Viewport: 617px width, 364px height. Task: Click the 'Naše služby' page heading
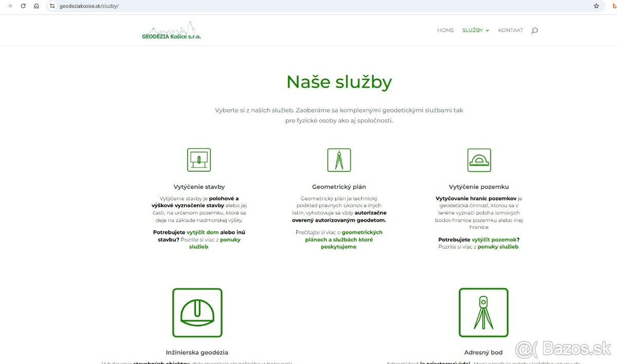pos(339,82)
